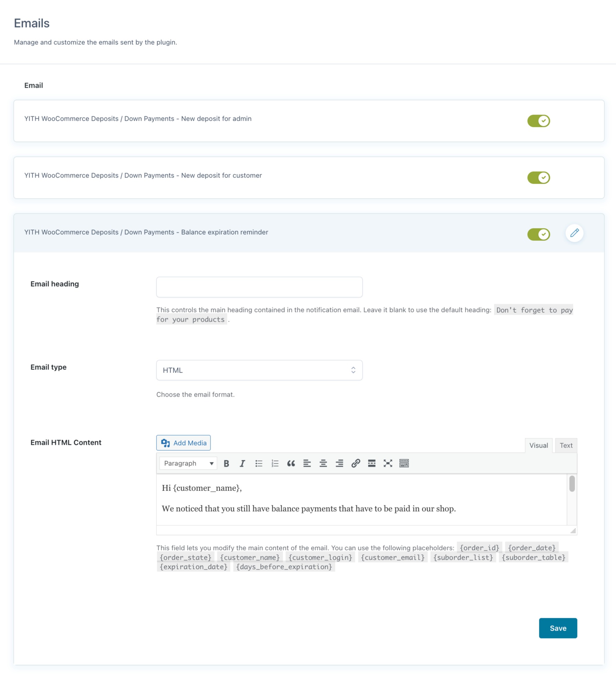Click the pencil edit icon
Image resolution: width=616 pixels, height=676 pixels.
pos(574,233)
